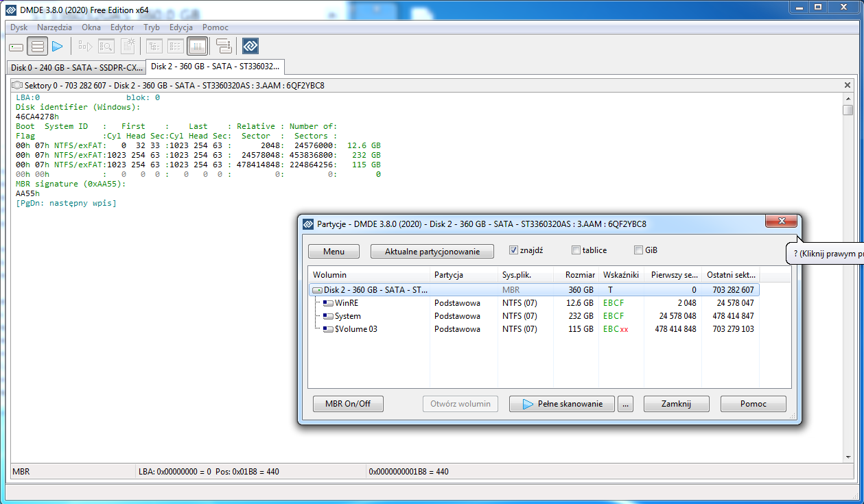Toggle the znajdź checkbox

[513, 250]
